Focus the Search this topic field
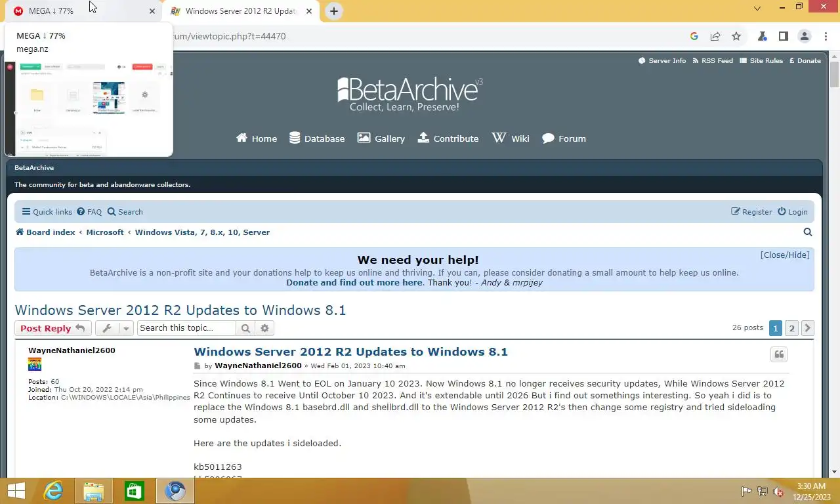This screenshot has width=840, height=504. pos(186,328)
